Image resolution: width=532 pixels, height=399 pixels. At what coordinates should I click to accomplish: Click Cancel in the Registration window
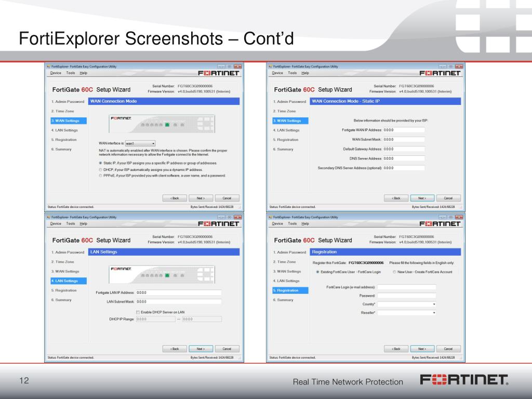pyautogui.click(x=448, y=349)
